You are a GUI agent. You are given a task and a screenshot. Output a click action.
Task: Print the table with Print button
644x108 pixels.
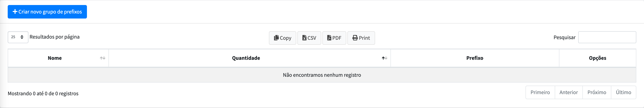tap(361, 38)
